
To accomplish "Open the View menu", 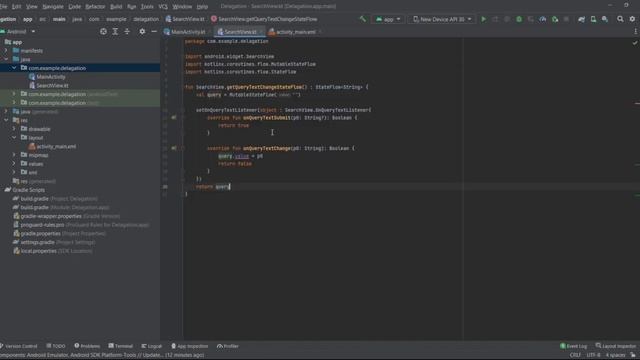I will (x=31, y=6).
